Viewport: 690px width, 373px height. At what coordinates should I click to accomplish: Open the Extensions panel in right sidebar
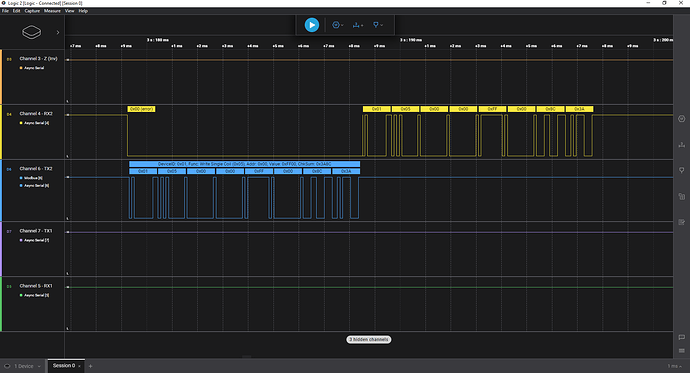[x=682, y=196]
